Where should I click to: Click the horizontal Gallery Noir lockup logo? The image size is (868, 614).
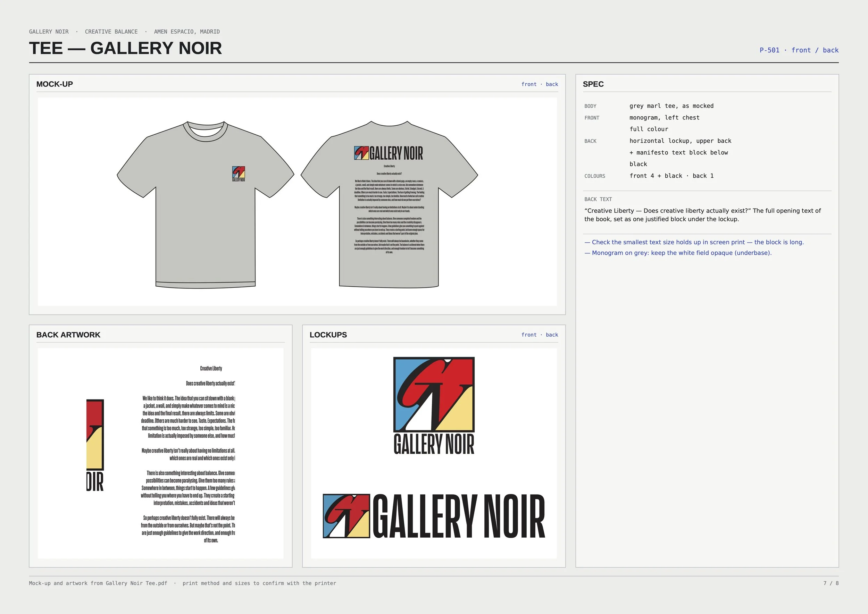[x=434, y=516]
